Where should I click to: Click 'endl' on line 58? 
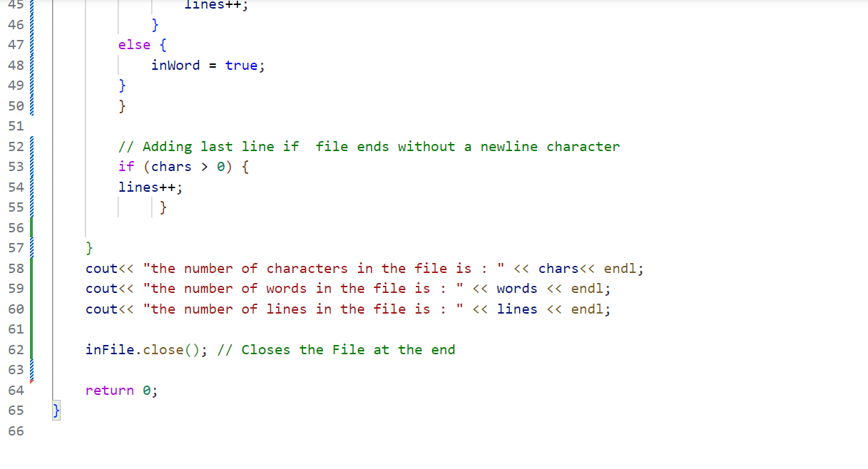[x=620, y=269]
